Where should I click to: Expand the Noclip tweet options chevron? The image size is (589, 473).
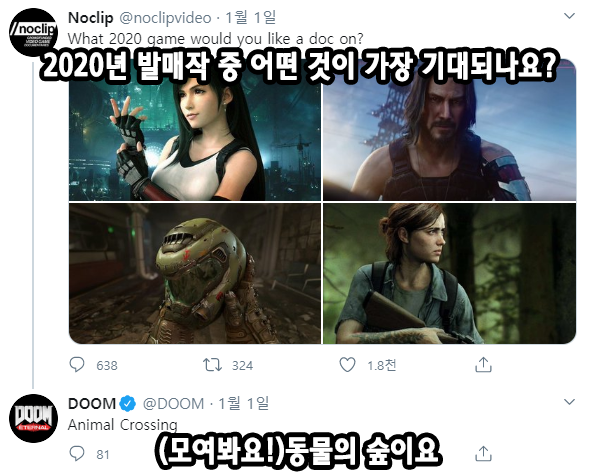click(x=569, y=16)
